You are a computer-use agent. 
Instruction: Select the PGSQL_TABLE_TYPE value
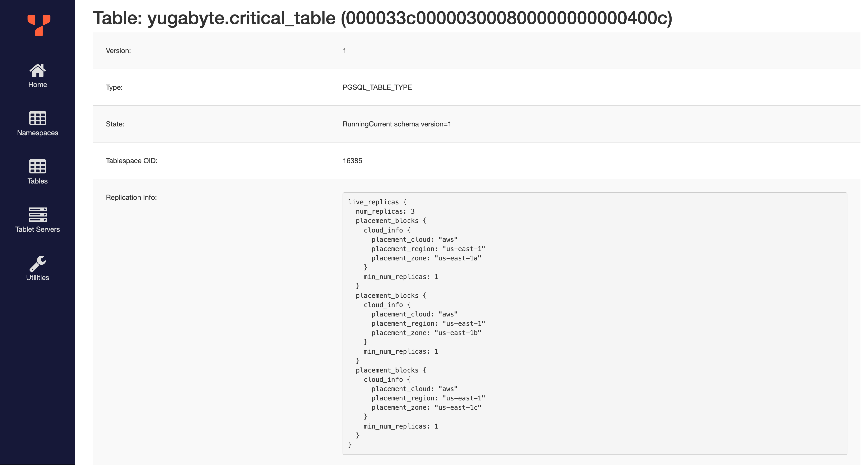tap(377, 87)
